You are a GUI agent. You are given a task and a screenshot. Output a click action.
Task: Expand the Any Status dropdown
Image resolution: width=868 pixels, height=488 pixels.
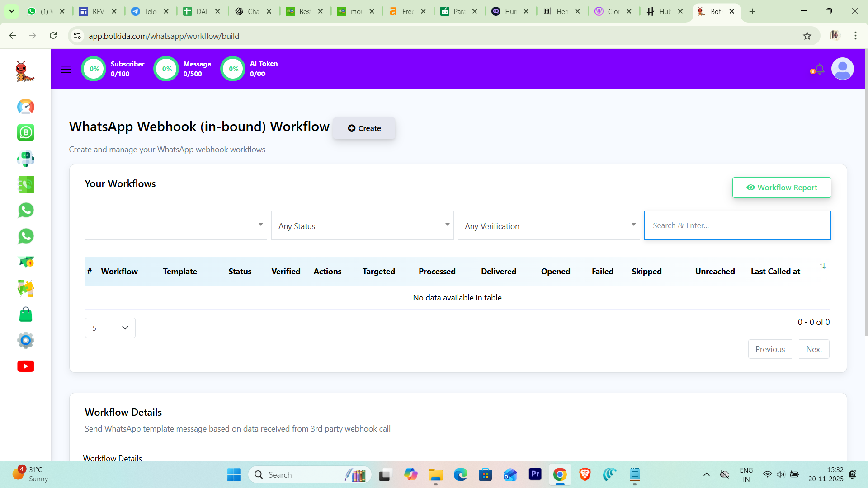(x=362, y=225)
